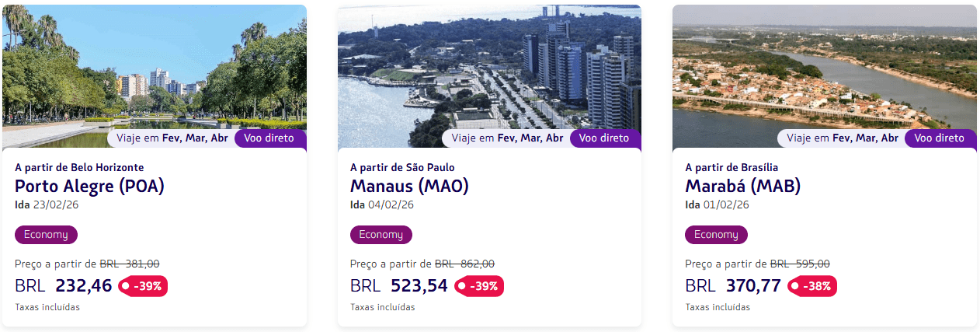Click the BRL 232,46 price
This screenshot has height=332, width=980.
click(x=64, y=286)
